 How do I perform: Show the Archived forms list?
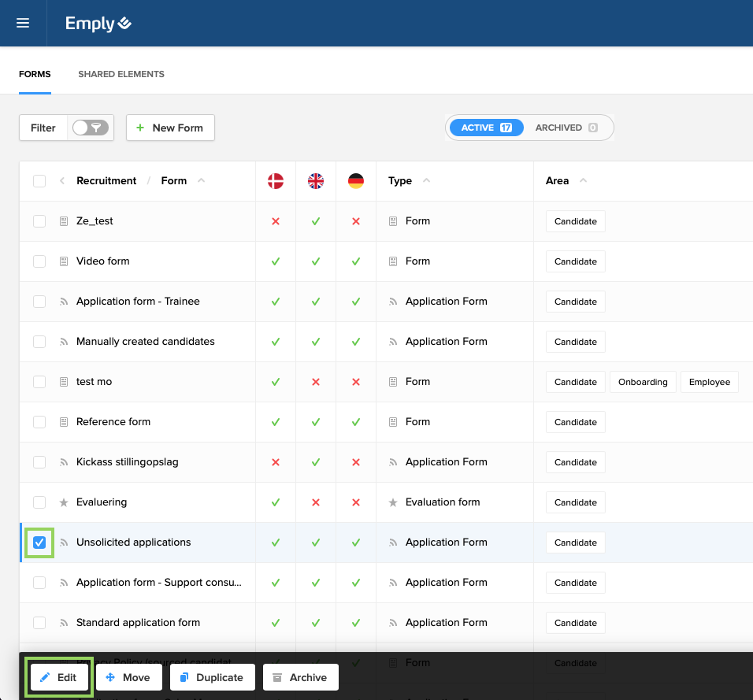point(566,128)
